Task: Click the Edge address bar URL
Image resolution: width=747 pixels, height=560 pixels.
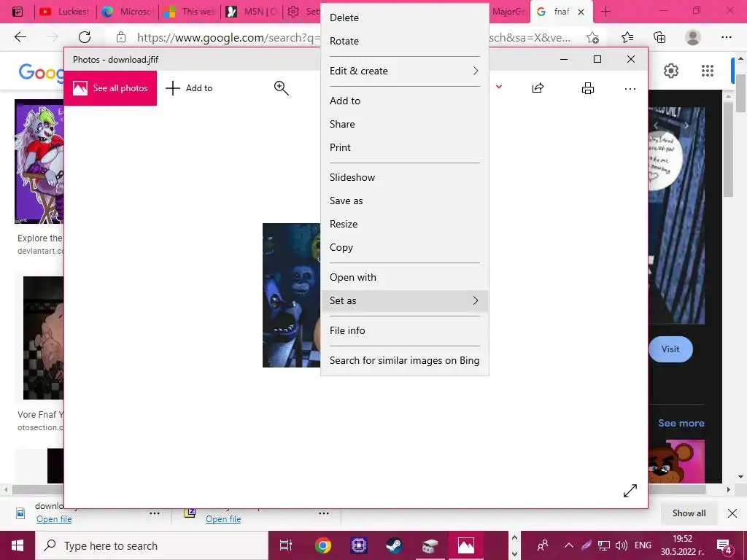Action: tap(352, 38)
